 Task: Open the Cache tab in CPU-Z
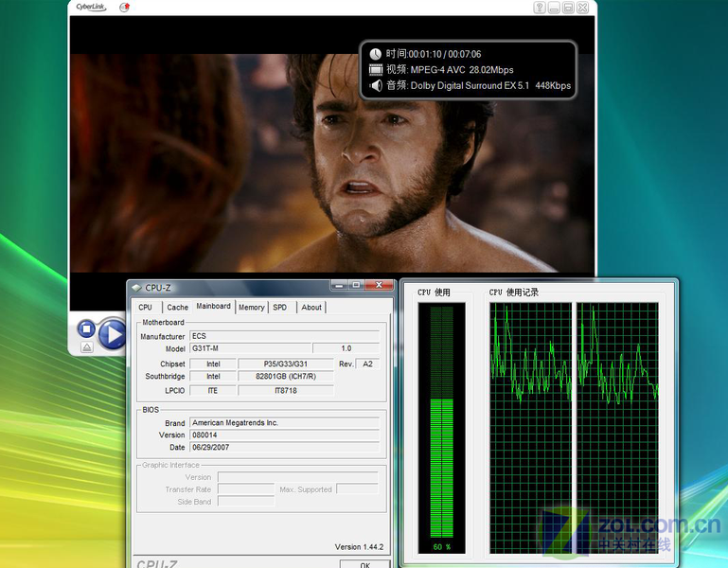click(x=177, y=307)
